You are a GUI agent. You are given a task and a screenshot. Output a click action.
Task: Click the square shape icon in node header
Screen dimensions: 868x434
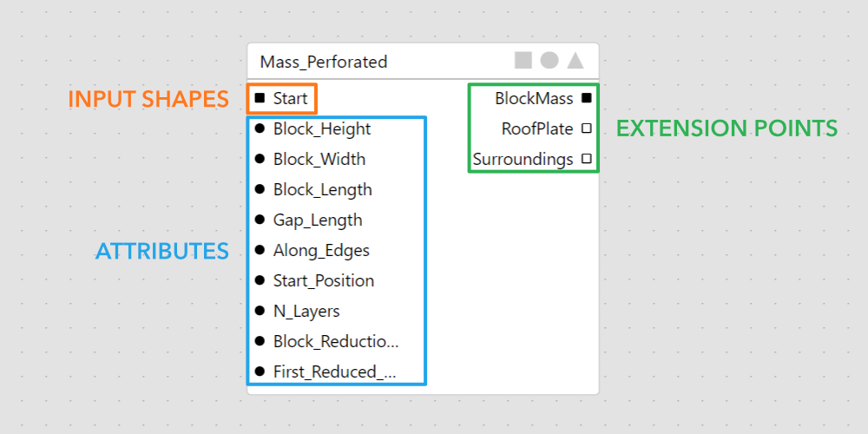pos(523,61)
